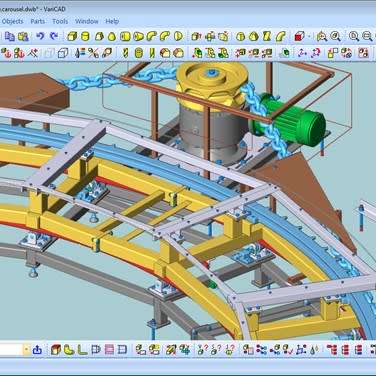Viewport: 376px width, 376px height.
Task: Click the outlined L-profile icon
Action: tap(82, 350)
